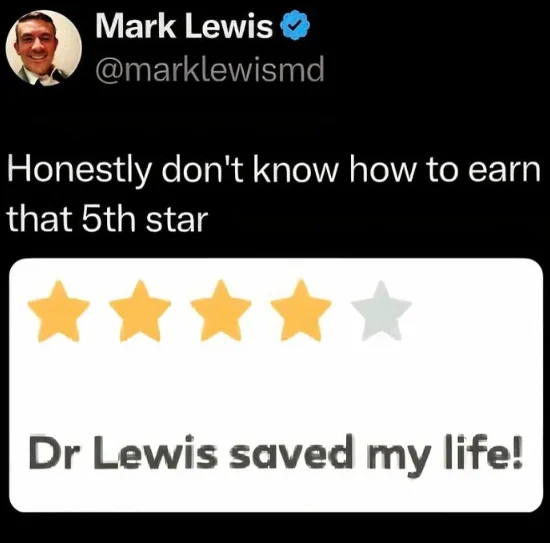
Task: Select the fourth gold star
Action: pyautogui.click(x=301, y=311)
